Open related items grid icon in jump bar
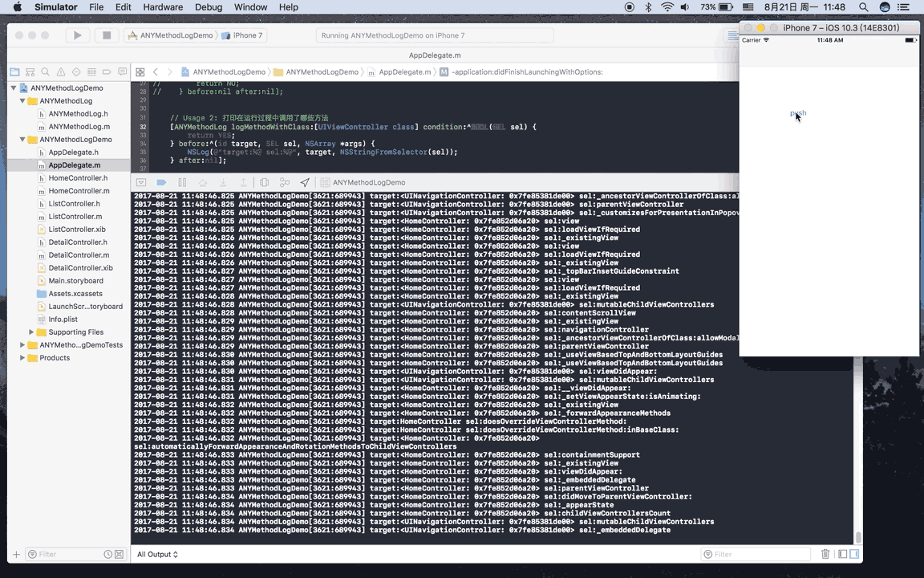This screenshot has height=578, width=924. click(x=140, y=72)
